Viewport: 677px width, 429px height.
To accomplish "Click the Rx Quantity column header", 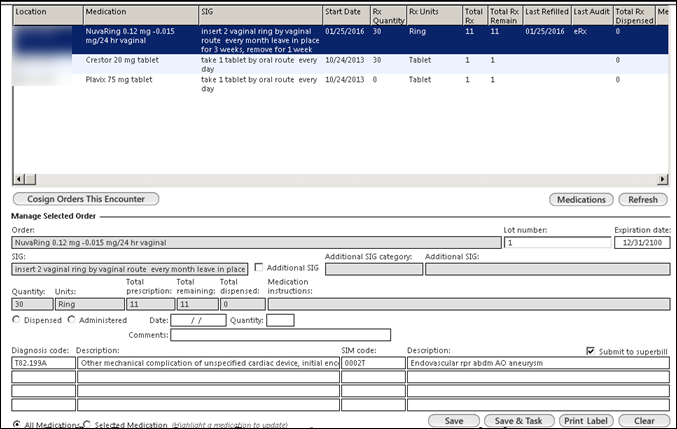I will [388, 16].
